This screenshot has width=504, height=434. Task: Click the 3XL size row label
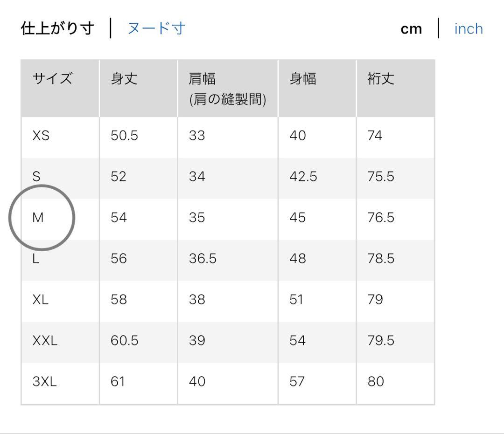[45, 382]
